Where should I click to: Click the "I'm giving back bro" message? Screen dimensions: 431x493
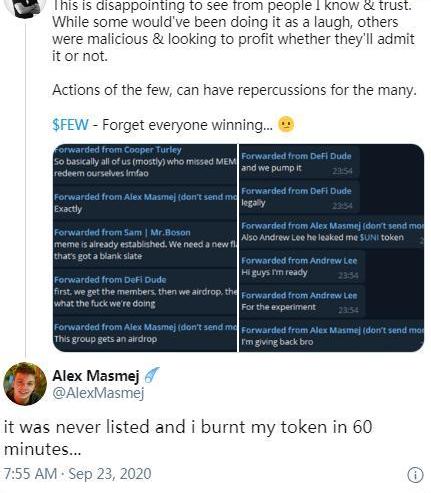(332, 335)
